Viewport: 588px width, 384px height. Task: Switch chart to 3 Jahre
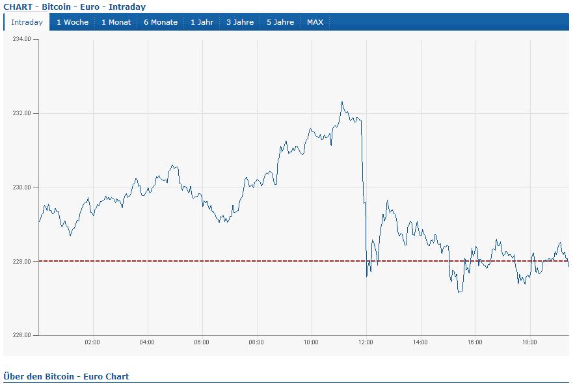240,22
